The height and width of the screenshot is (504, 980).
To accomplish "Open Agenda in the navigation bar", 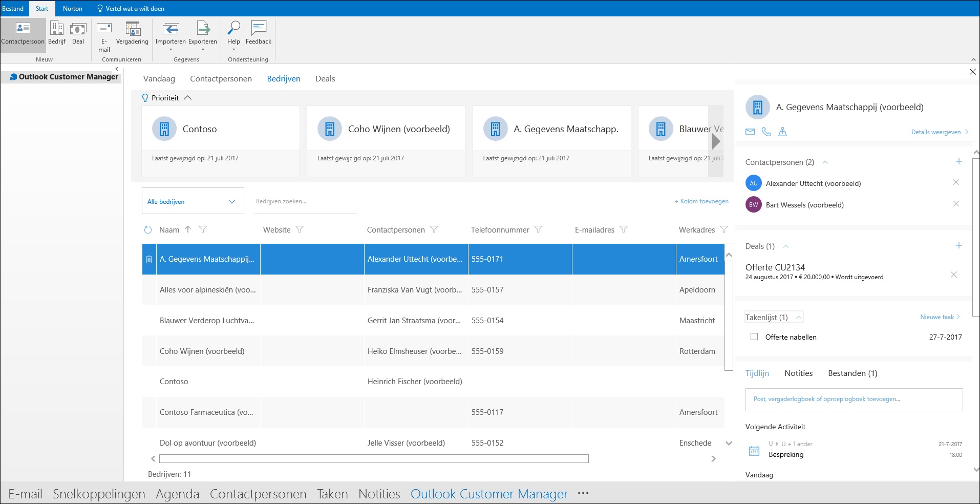I will coord(178,494).
